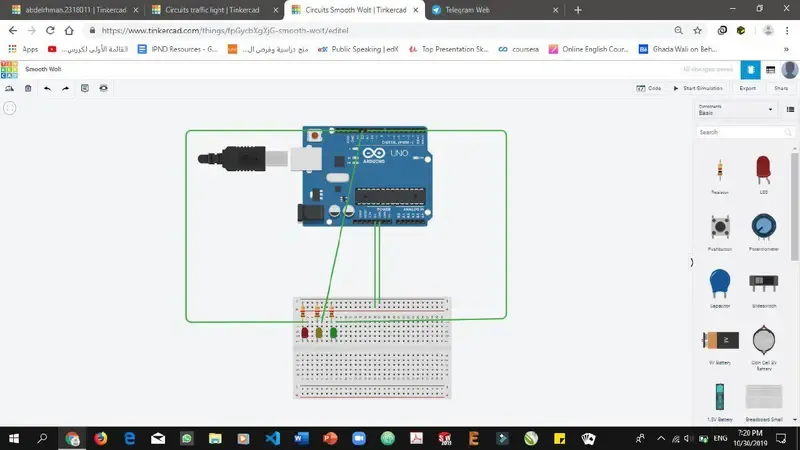Undo the last circuit change
Viewport: 800px width, 450px height.
tap(47, 88)
